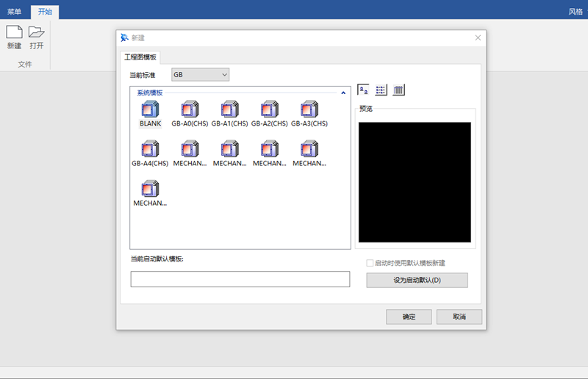Enable 启动时使用默认模板新建 checkbox
The width and height of the screenshot is (588, 379).
point(370,263)
